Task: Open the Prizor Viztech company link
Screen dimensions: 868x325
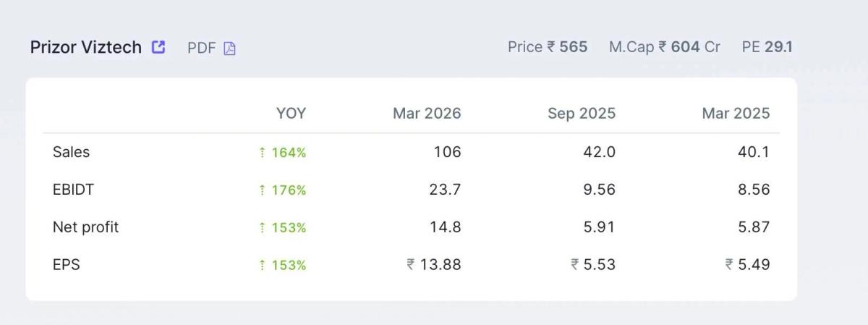Action: coord(85,48)
